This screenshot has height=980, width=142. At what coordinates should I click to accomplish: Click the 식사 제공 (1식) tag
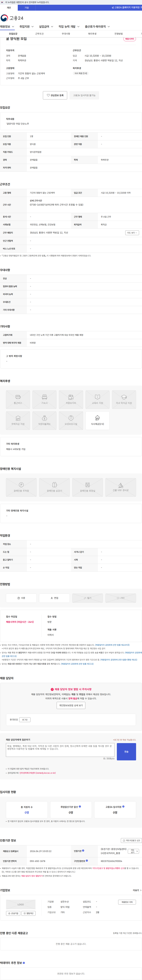point(81,73)
